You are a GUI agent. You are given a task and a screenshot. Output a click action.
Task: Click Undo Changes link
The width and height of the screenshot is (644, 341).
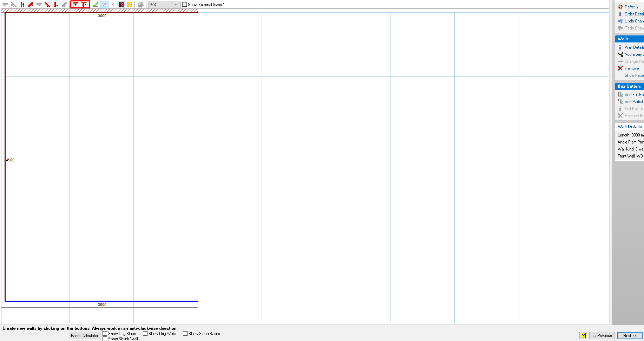[634, 21]
